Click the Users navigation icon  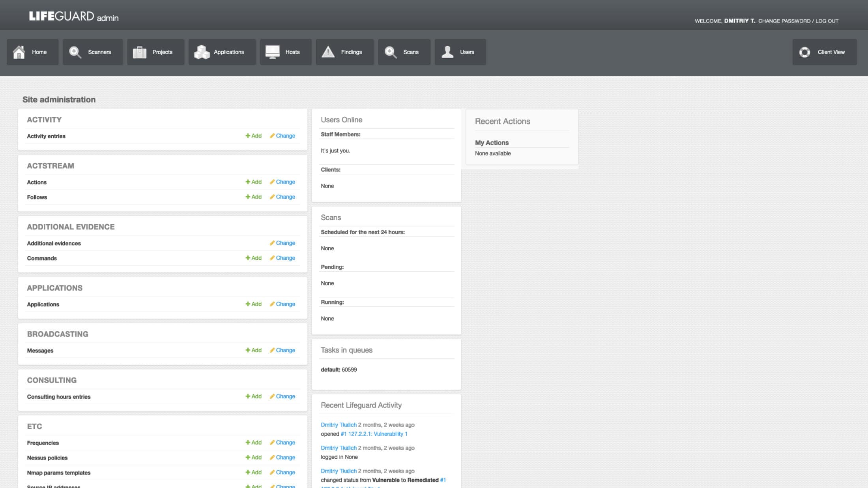tap(448, 52)
